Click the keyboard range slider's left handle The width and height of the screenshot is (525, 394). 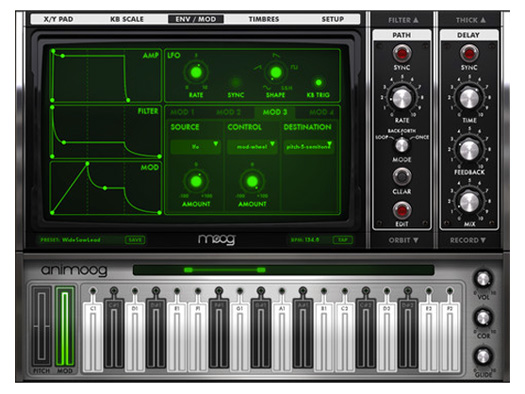(x=189, y=270)
